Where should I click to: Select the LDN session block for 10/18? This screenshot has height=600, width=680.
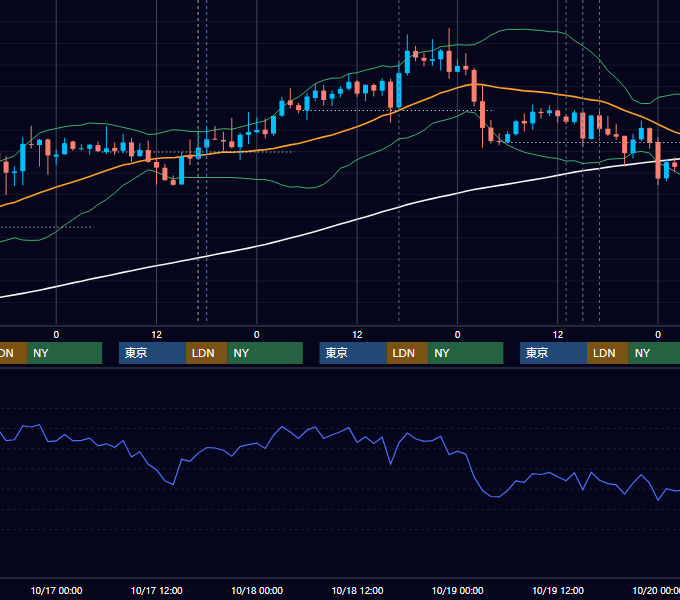[x=407, y=353]
